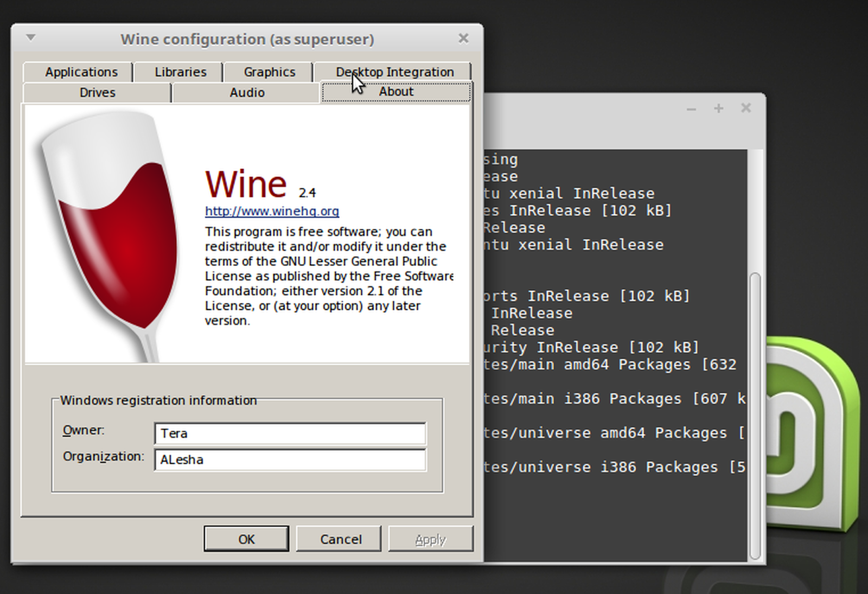The image size is (868, 594).
Task: Edit the Organization field showing ALesha
Action: click(x=290, y=459)
